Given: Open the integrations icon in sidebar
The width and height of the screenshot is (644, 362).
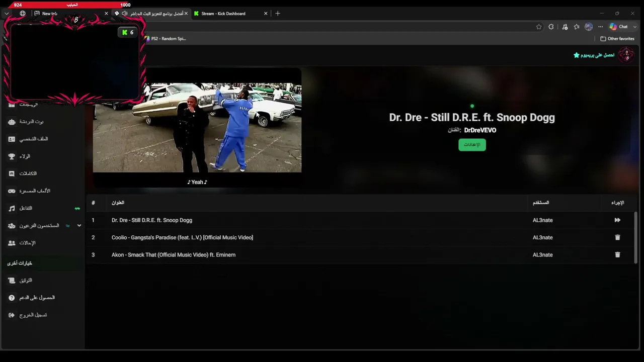Looking at the screenshot, I should pyautogui.click(x=12, y=173).
